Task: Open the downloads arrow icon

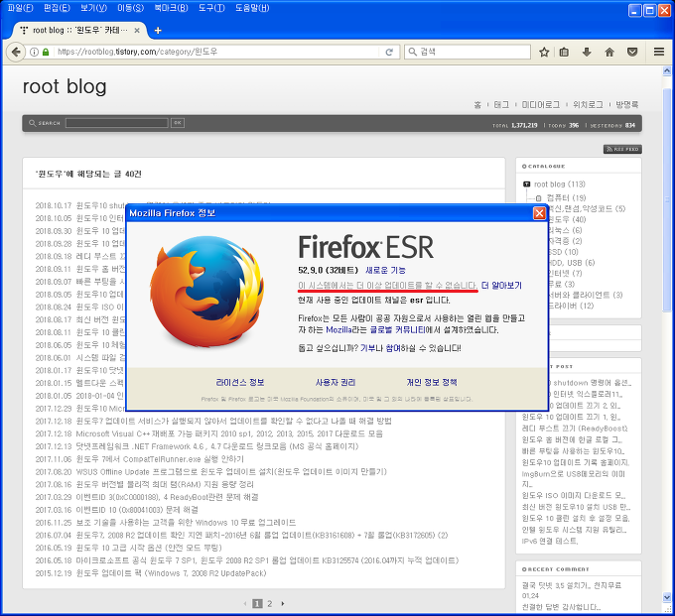Action: (587, 52)
